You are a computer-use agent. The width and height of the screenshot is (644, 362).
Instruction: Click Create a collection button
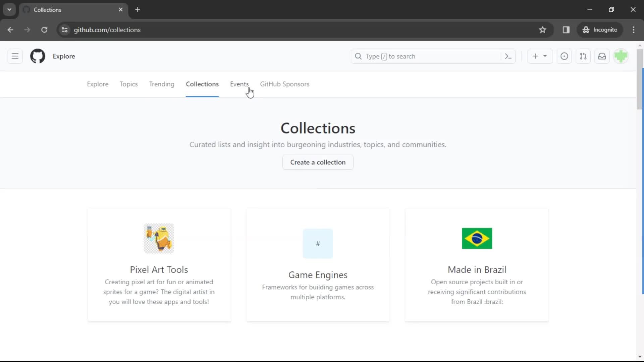tap(318, 162)
